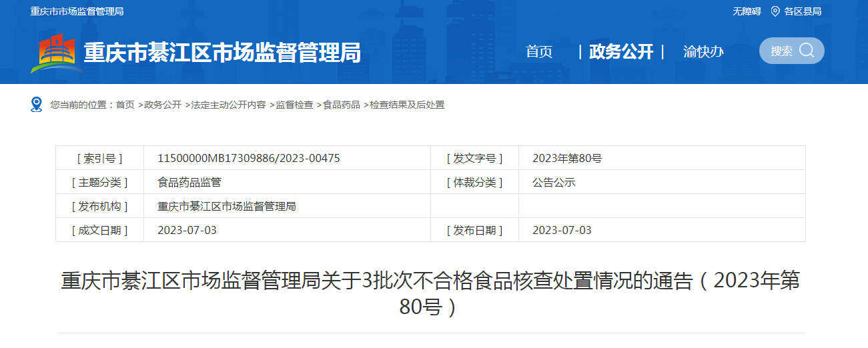This screenshot has width=868, height=348.
Task: Click the magnifier search icon
Action: pyautogui.click(x=807, y=51)
